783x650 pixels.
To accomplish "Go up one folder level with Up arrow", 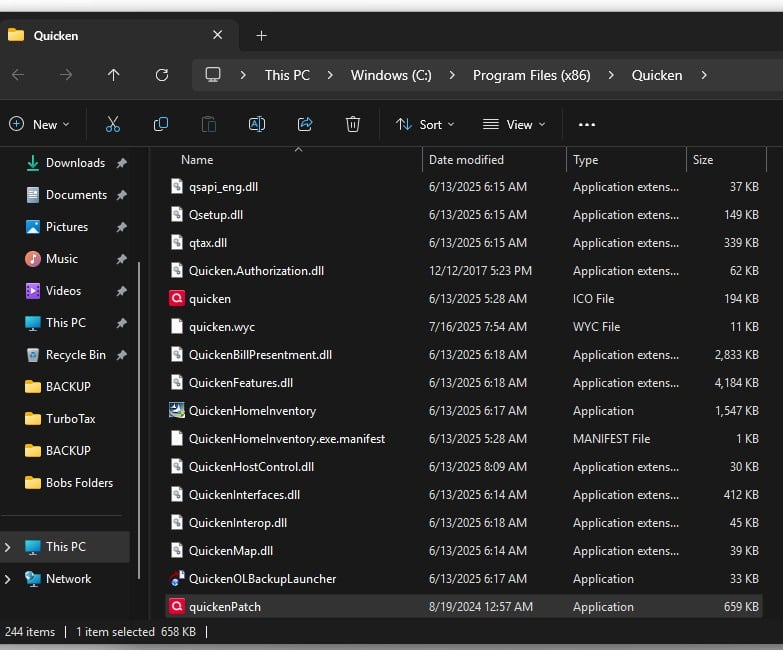I will tap(113, 75).
